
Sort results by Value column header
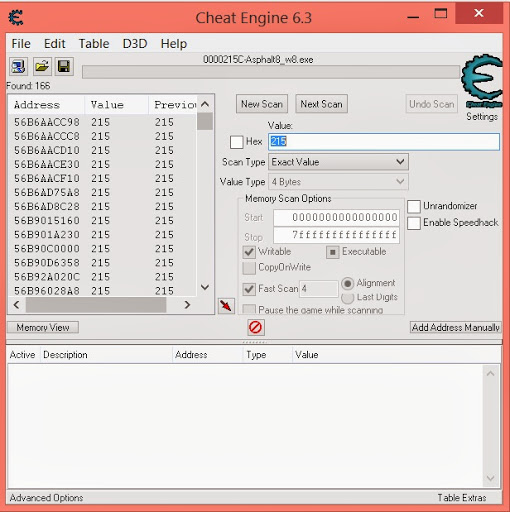[116, 105]
